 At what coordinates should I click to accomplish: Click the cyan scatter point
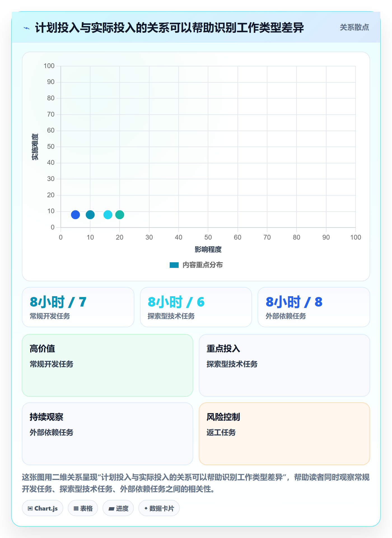point(108,215)
